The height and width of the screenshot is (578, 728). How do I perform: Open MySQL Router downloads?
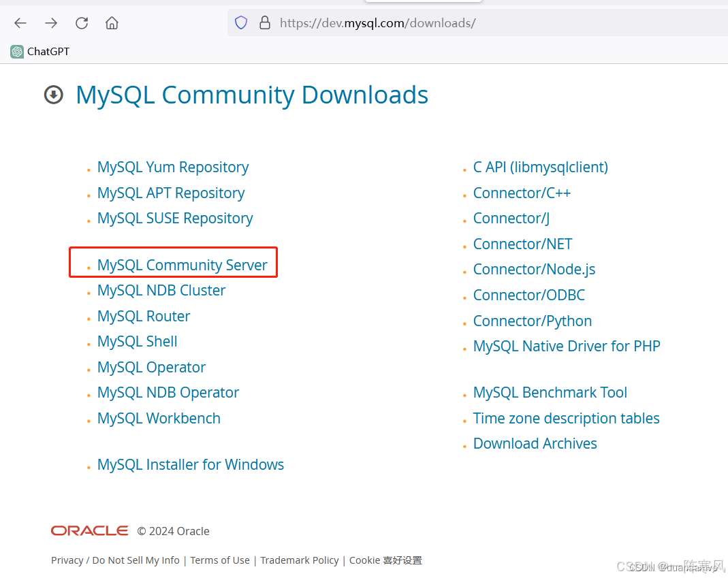pyautogui.click(x=144, y=316)
